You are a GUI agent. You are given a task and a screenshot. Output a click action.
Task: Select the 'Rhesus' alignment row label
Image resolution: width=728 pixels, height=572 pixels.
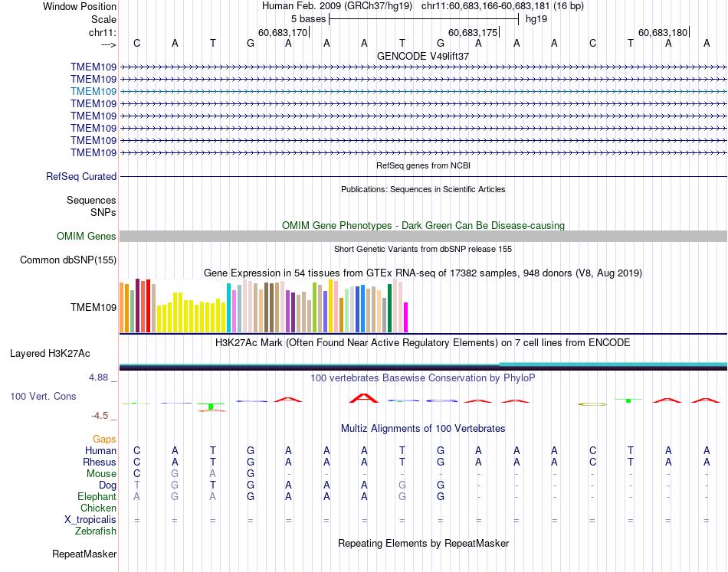coord(100,462)
